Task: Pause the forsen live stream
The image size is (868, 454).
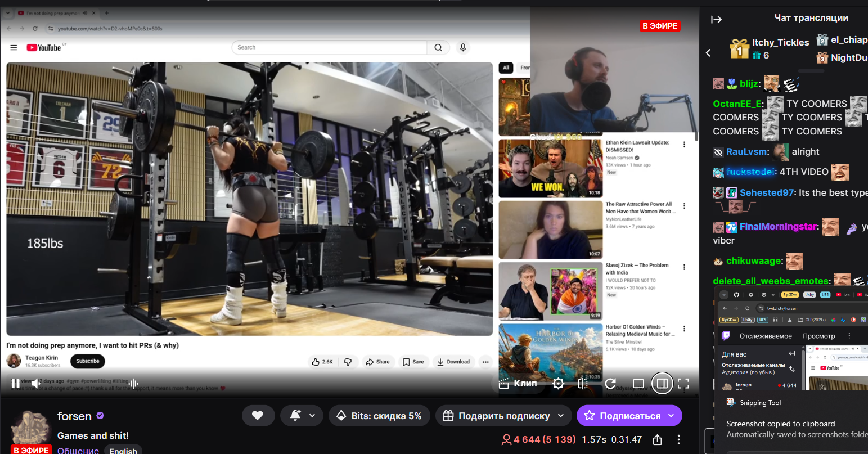Action: coord(15,384)
